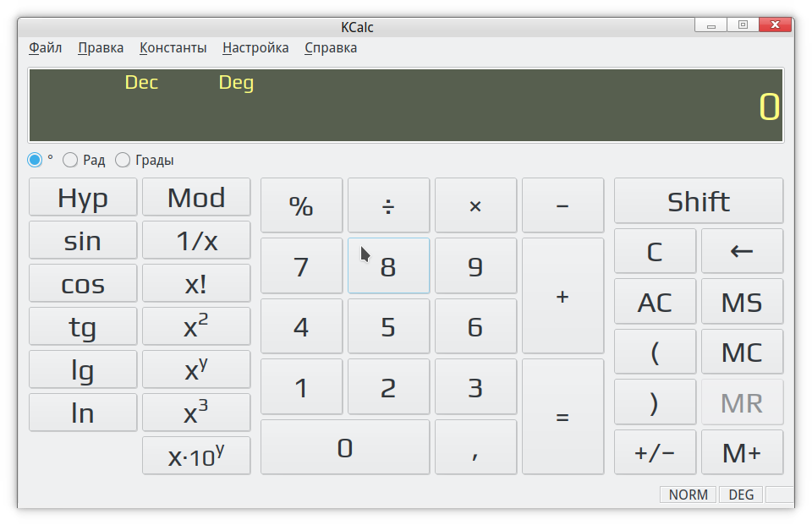The height and width of the screenshot is (525, 812).
Task: Choose the Грады angle mode
Action: [x=123, y=160]
